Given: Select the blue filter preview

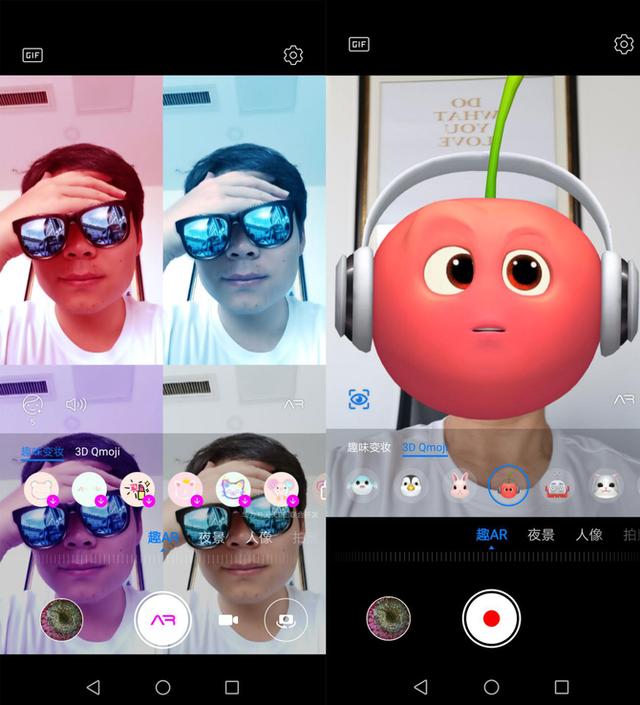Looking at the screenshot, I should (x=245, y=220).
